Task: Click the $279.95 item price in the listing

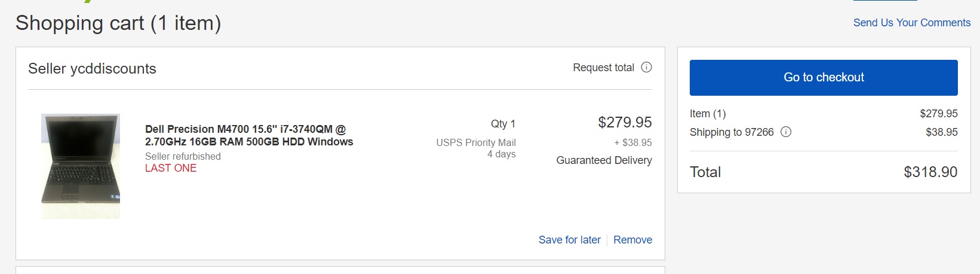Action: [625, 123]
